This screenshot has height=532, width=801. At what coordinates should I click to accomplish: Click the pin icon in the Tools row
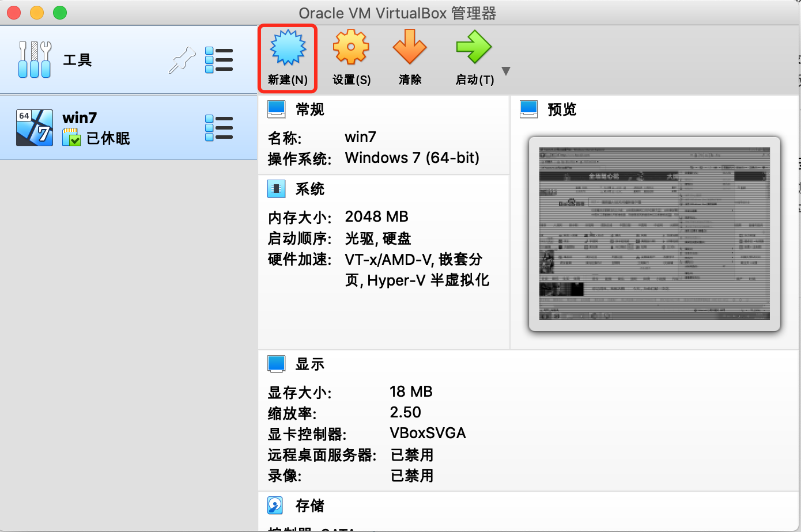pyautogui.click(x=182, y=60)
